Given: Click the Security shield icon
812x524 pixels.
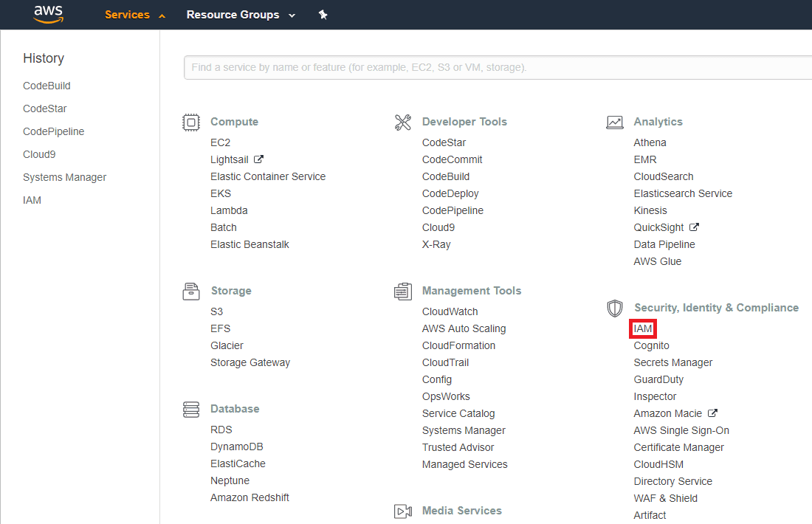Looking at the screenshot, I should [x=615, y=308].
